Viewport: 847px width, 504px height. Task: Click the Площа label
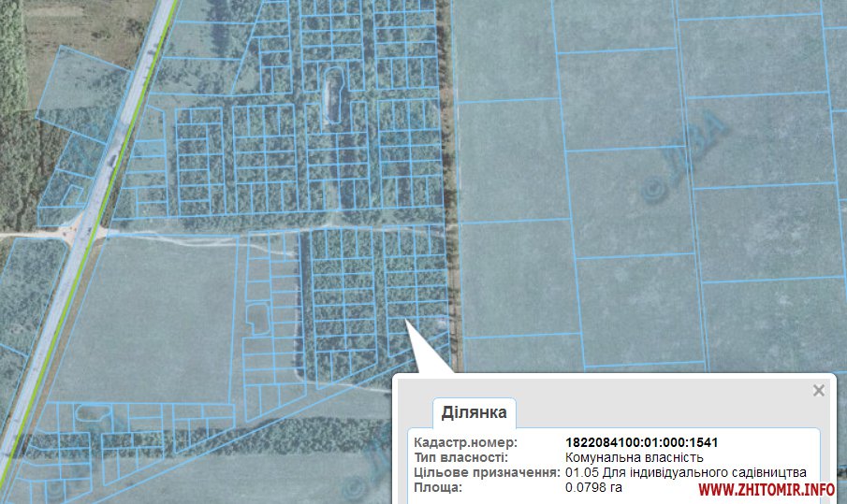(x=438, y=487)
